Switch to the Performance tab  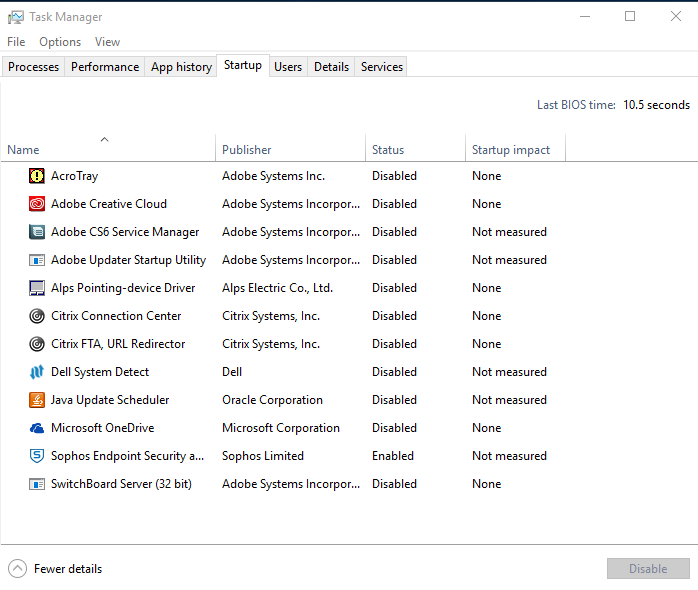pos(105,67)
